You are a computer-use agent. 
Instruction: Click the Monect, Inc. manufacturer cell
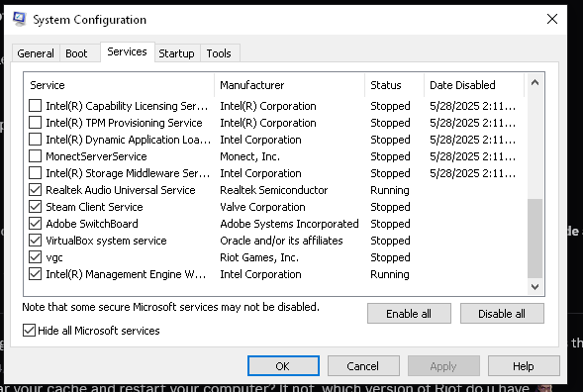[249, 156]
